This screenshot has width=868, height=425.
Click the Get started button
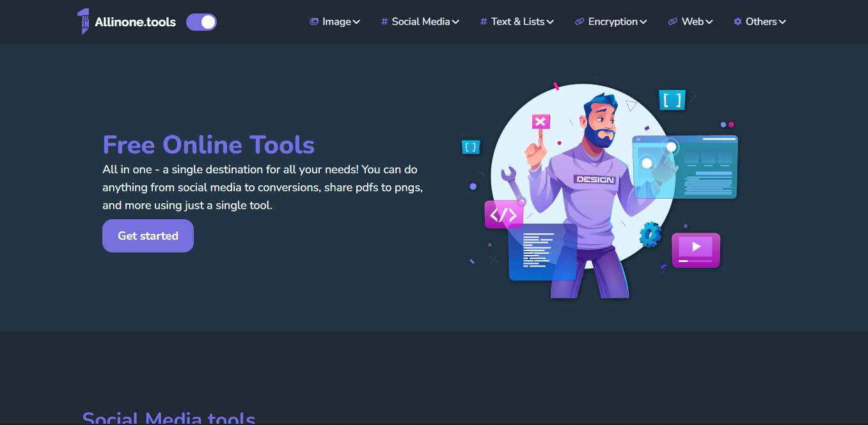tap(148, 236)
